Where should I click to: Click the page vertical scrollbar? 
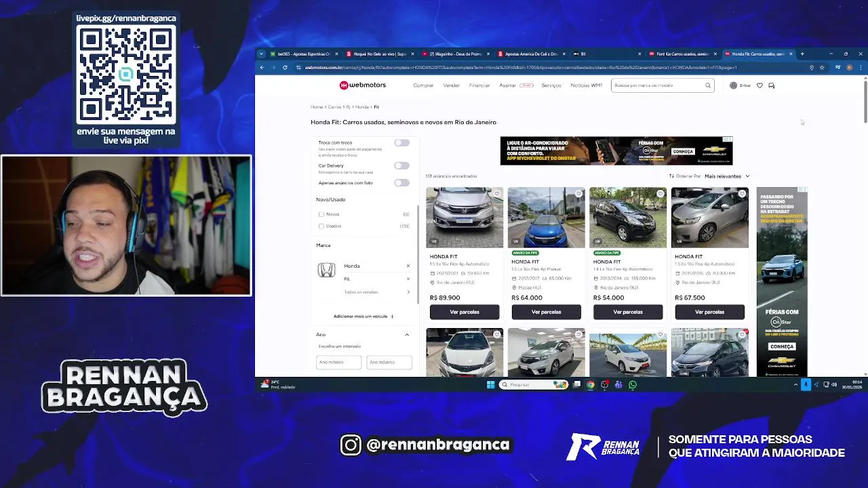tap(865, 102)
